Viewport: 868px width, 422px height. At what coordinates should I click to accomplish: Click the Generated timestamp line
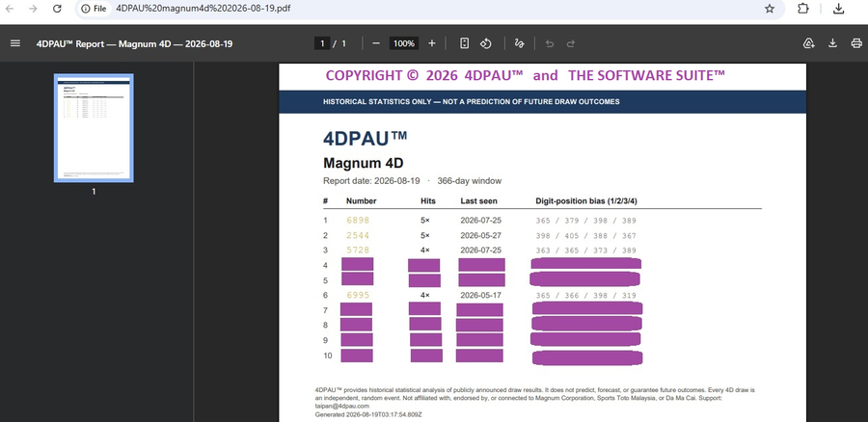368,414
